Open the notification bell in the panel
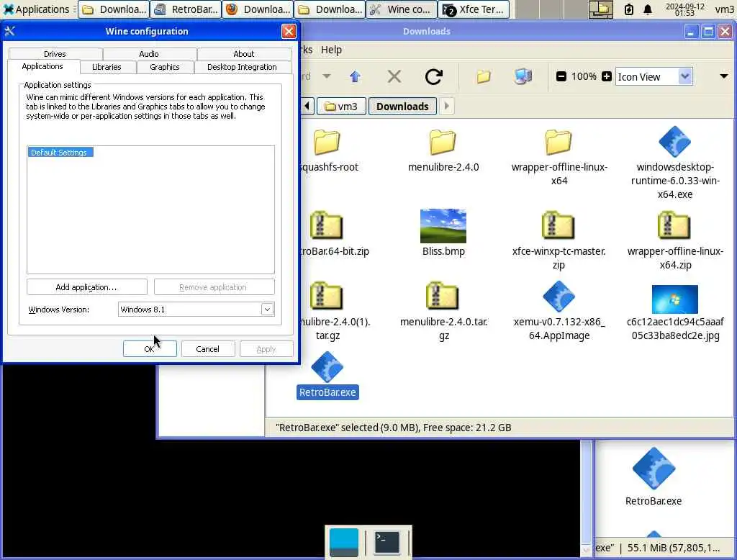 (648, 9)
